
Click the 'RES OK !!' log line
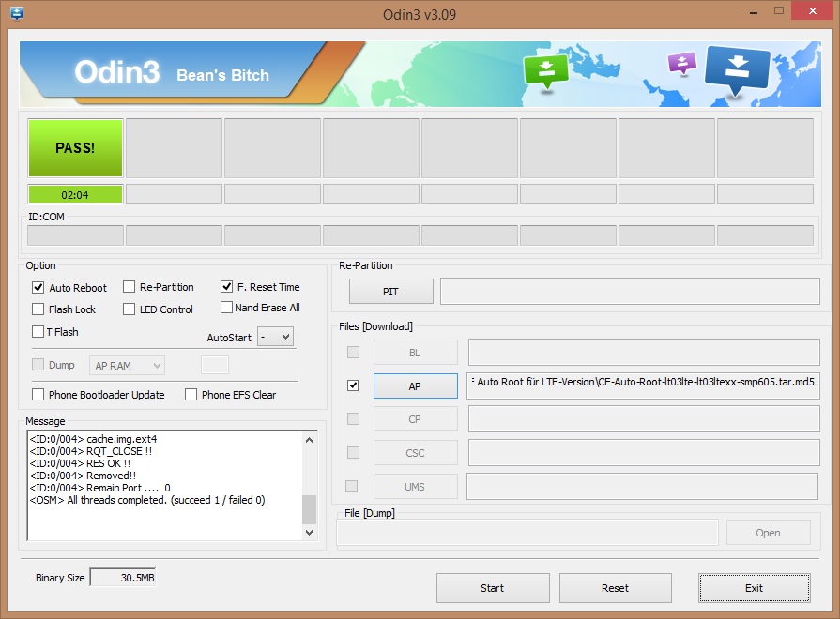[80, 463]
